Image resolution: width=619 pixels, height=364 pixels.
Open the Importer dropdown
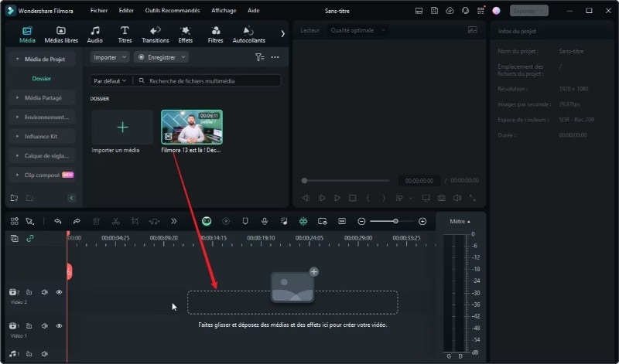tap(109, 57)
